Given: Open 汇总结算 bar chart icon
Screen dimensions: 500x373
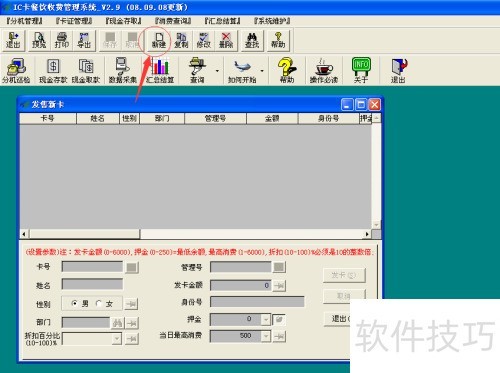Looking at the screenshot, I should pos(160,70).
